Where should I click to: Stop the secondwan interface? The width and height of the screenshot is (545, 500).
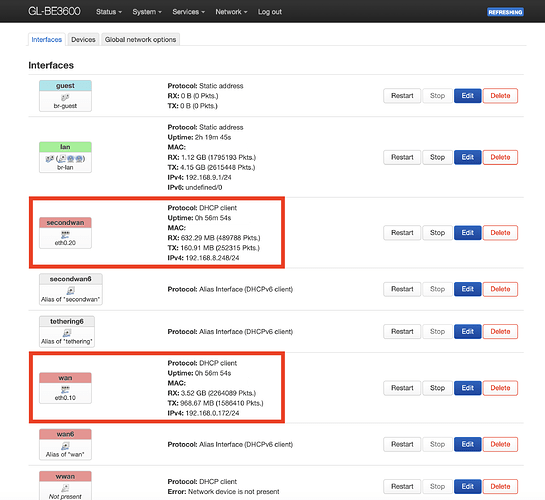(x=437, y=232)
